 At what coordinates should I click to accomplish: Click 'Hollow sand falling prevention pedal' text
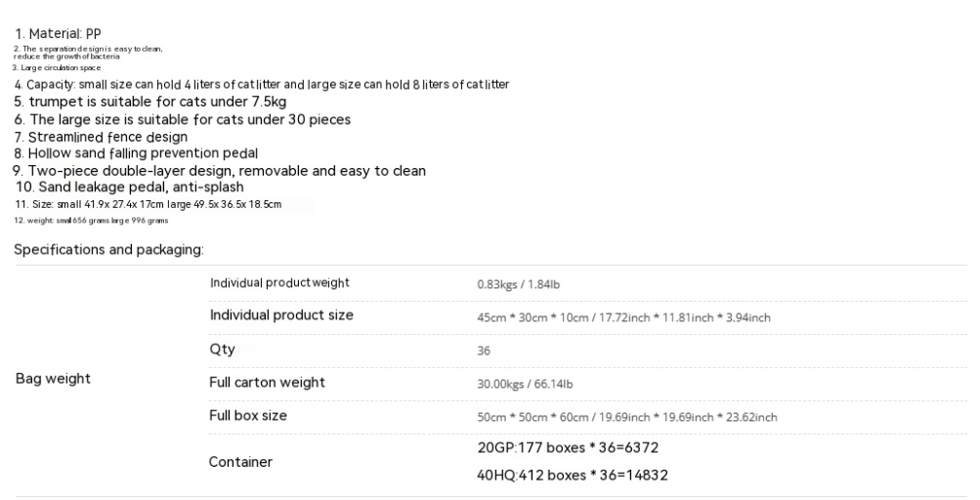[x=136, y=153]
